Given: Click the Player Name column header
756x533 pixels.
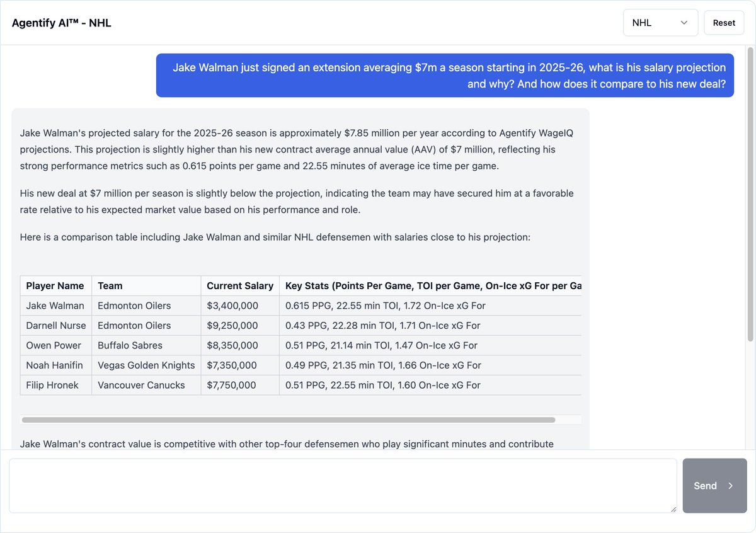Looking at the screenshot, I should 55,286.
